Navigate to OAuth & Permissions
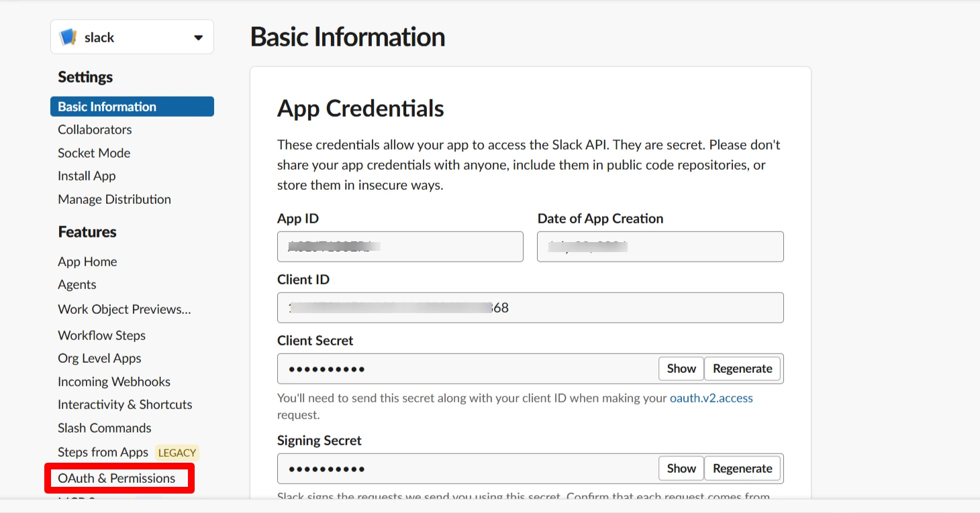This screenshot has width=980, height=513. (116, 478)
